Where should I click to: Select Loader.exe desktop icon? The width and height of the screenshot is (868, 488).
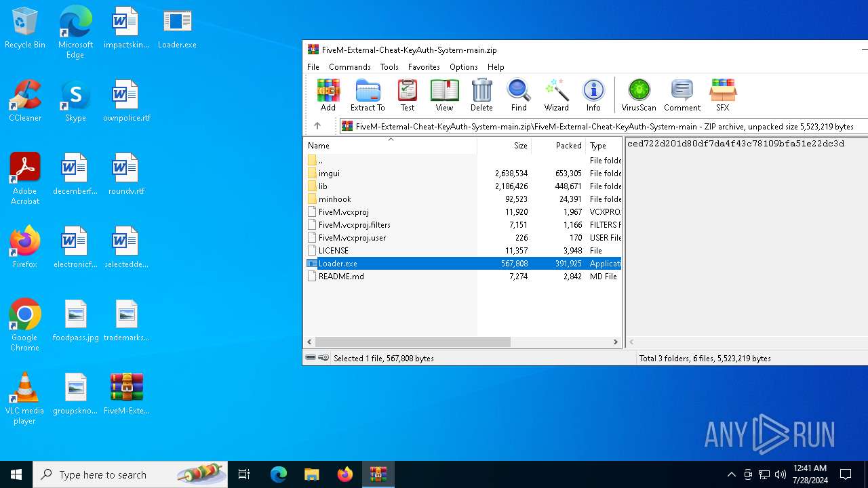click(177, 28)
